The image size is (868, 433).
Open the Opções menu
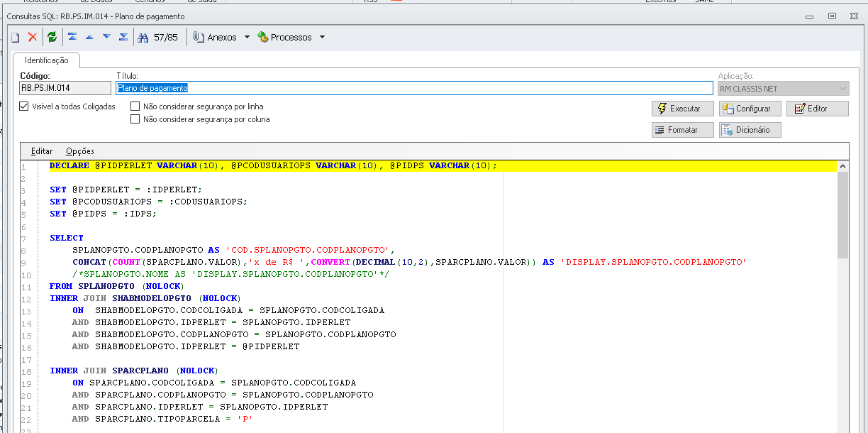(x=80, y=151)
